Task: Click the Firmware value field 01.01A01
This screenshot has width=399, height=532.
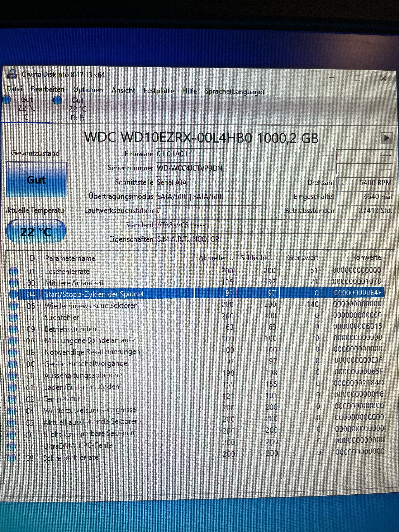Action: (x=208, y=154)
